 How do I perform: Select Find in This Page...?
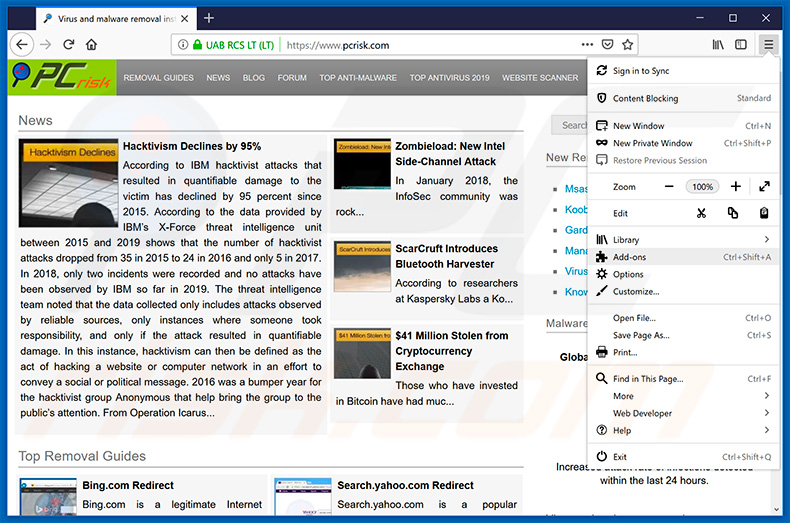pos(683,379)
